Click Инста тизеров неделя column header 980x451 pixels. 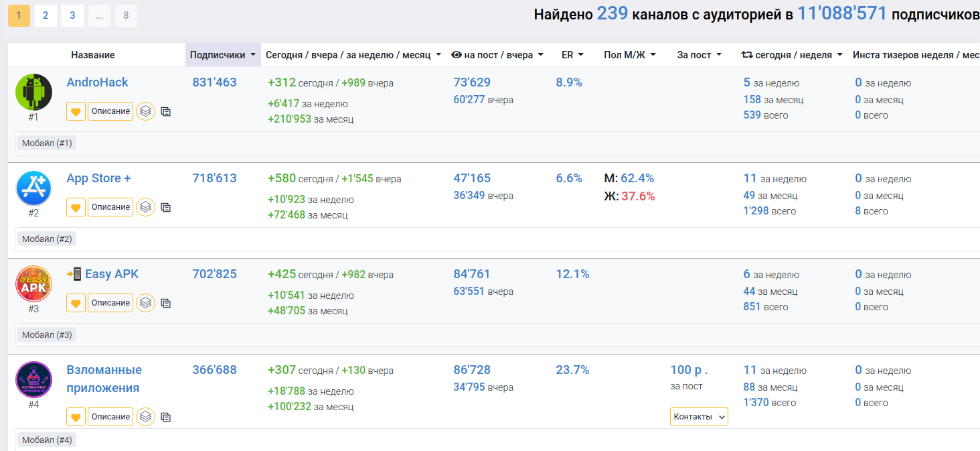916,55
